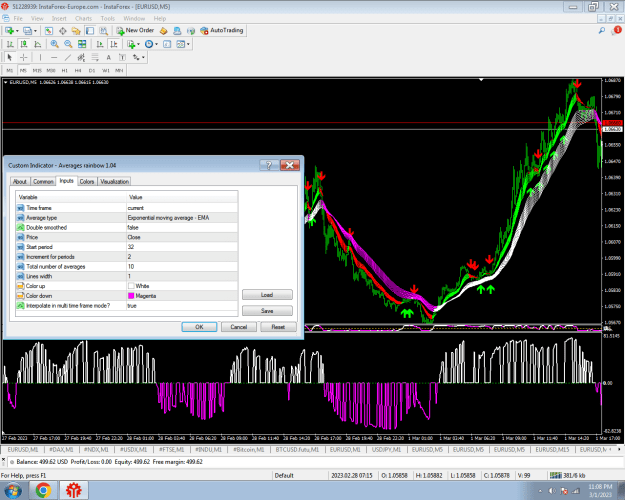Image resolution: width=625 pixels, height=500 pixels.
Task: Open the Charts menu
Action: click(83, 18)
